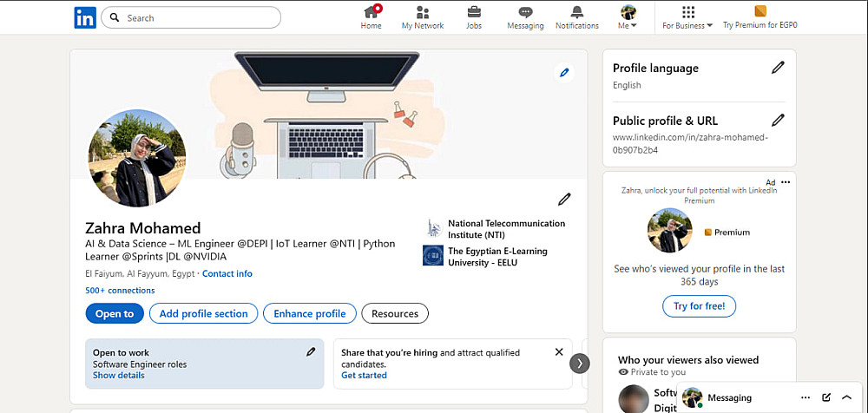Image resolution: width=868 pixels, height=413 pixels.
Task: Click into the Search field
Action: coord(191,17)
